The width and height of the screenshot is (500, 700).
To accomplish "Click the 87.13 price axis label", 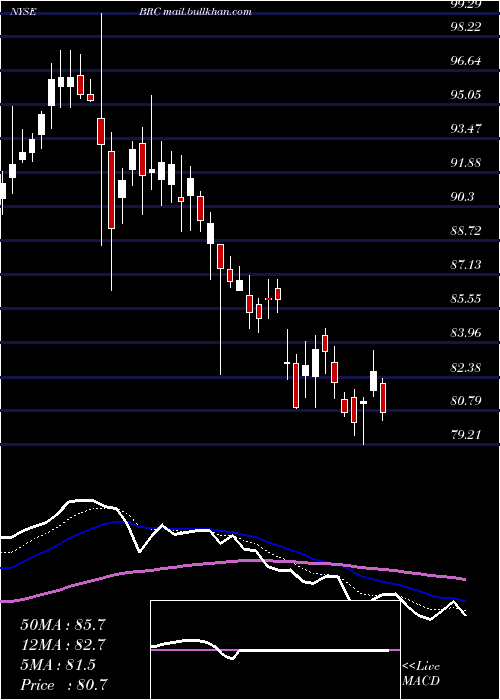I will [467, 265].
